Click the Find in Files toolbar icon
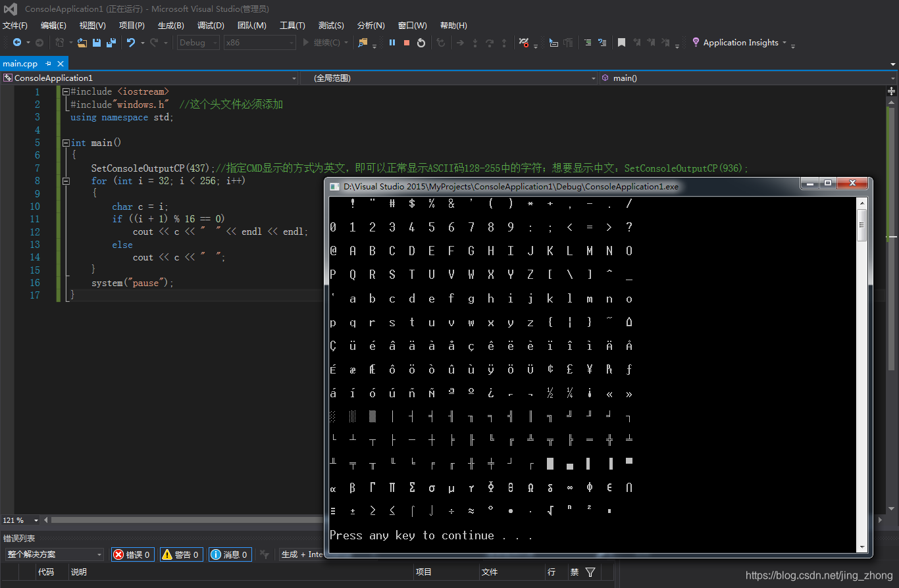 [363, 43]
